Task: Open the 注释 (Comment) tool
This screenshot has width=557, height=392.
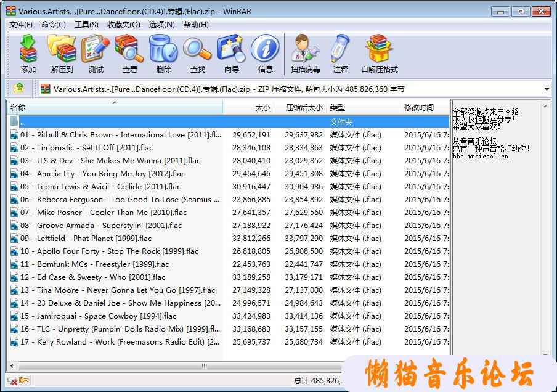Action: [340, 54]
